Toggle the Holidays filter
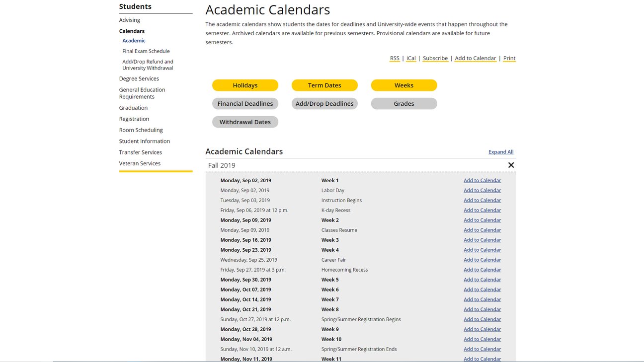 tap(245, 85)
